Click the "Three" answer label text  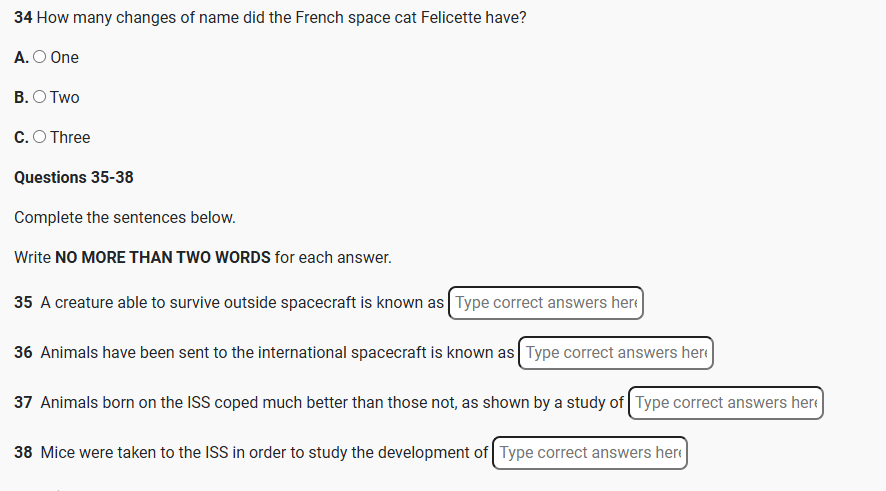coord(70,138)
